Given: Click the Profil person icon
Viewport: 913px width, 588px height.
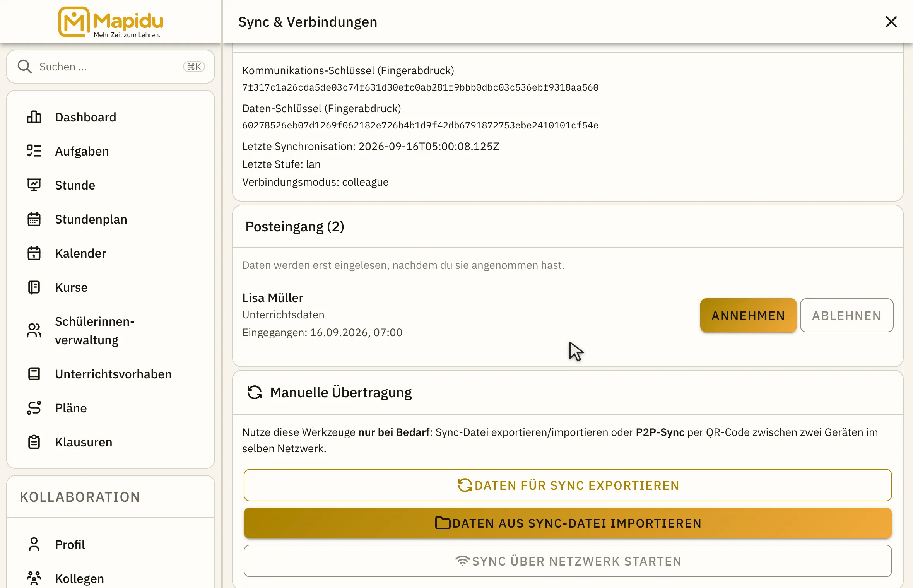Looking at the screenshot, I should click(x=34, y=544).
